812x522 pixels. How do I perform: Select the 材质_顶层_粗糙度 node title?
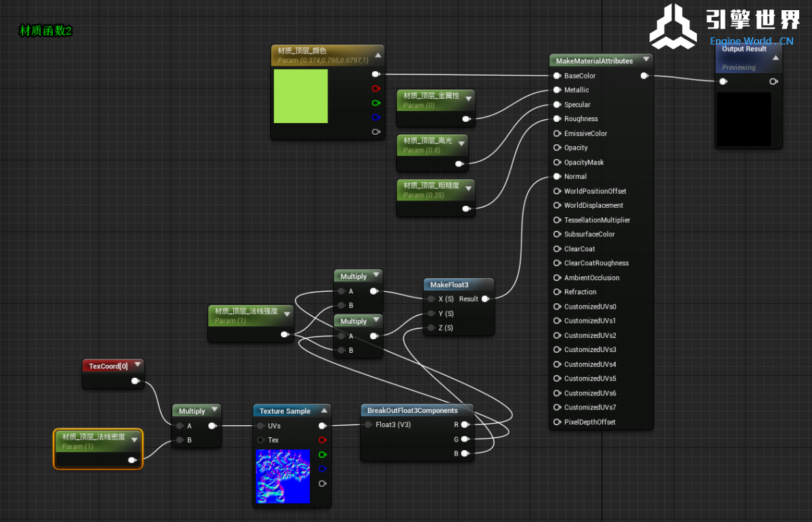pos(431,186)
